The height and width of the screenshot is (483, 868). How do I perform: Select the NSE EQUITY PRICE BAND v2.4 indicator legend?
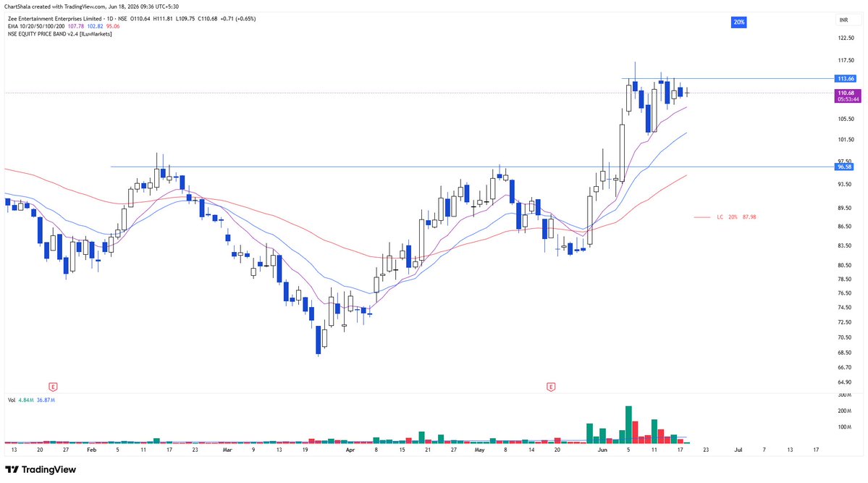click(x=60, y=34)
